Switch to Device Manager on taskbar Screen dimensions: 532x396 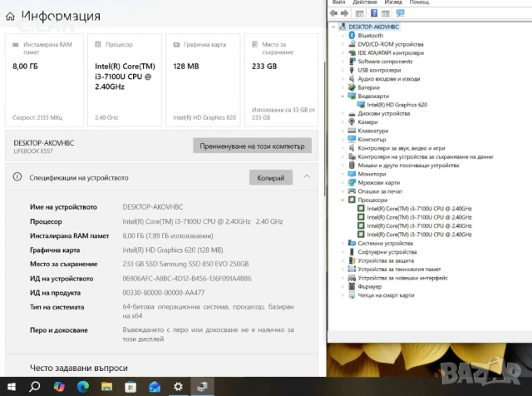tap(202, 387)
